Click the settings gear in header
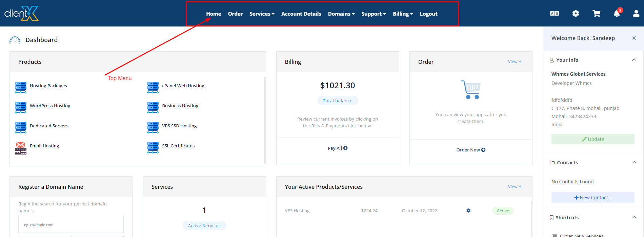 [x=576, y=14]
